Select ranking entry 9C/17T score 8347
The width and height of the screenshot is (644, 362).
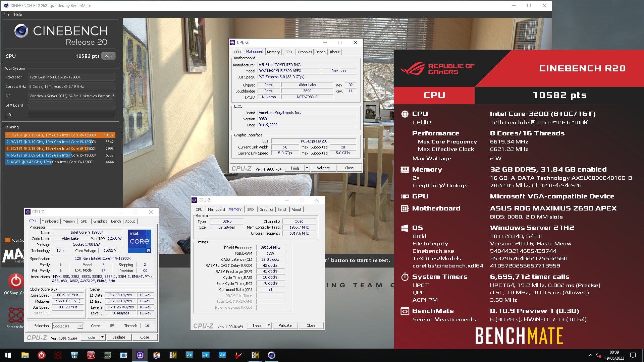pyautogui.click(x=60, y=142)
